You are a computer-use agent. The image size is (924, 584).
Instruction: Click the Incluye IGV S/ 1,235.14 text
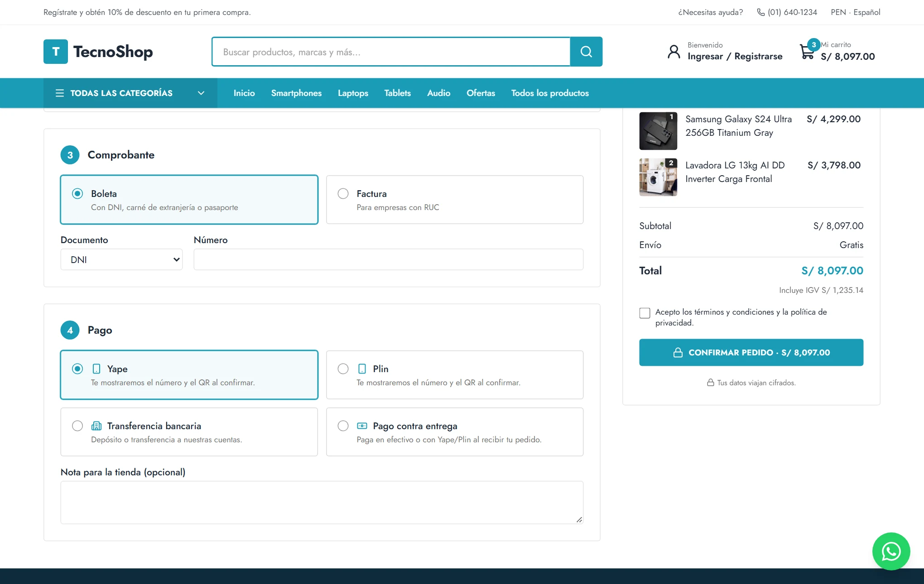pos(821,290)
